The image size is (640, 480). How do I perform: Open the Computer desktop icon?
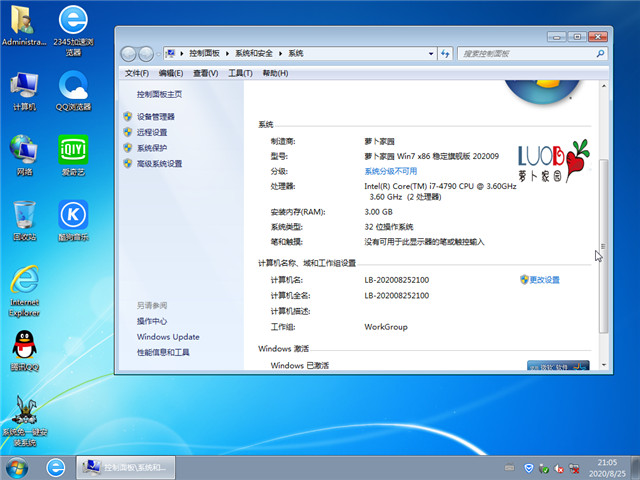tap(24, 91)
